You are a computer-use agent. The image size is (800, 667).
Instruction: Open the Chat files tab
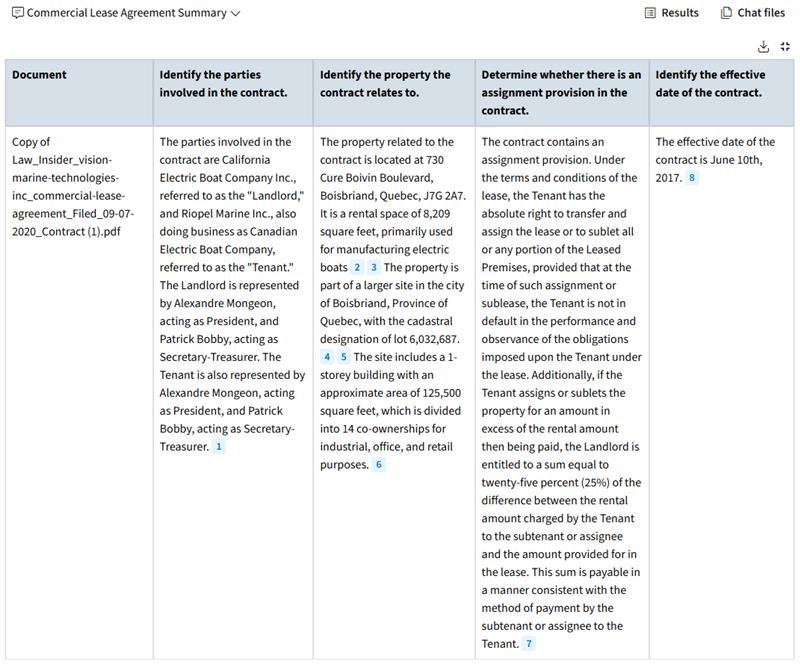pyautogui.click(x=753, y=13)
